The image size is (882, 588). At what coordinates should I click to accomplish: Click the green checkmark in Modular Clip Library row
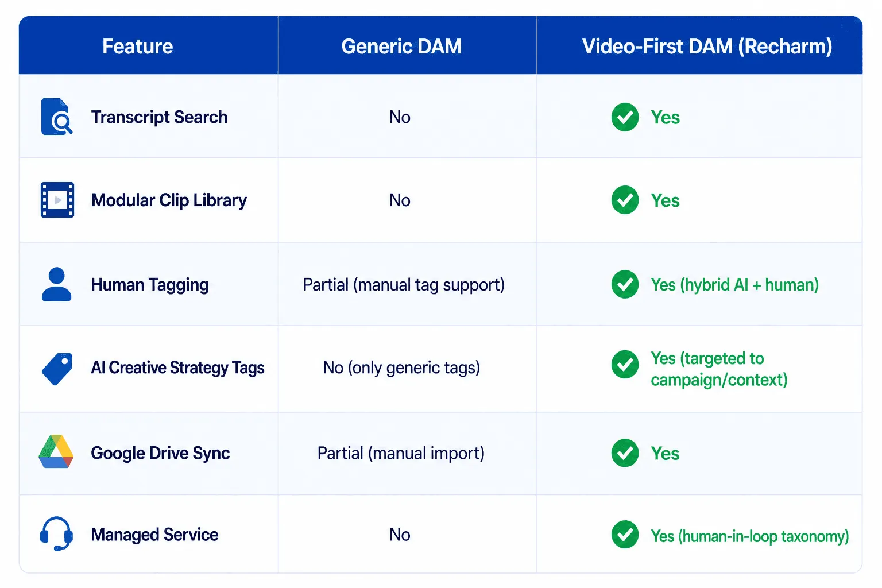tap(625, 200)
